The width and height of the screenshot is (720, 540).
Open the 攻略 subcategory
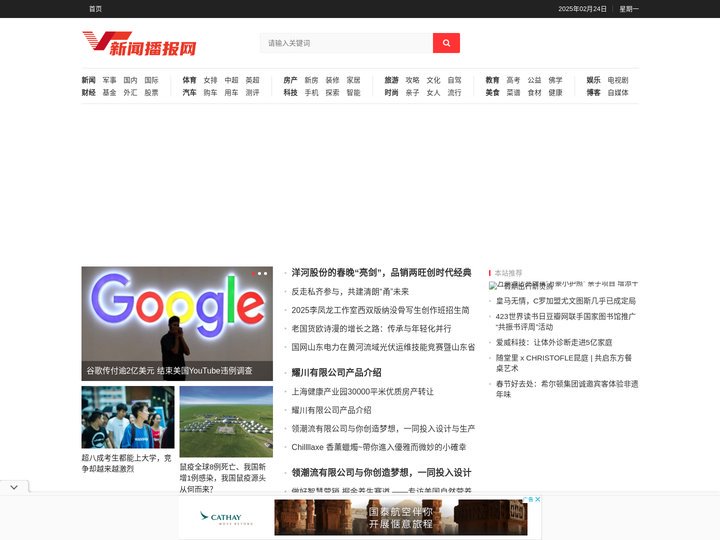tap(412, 80)
